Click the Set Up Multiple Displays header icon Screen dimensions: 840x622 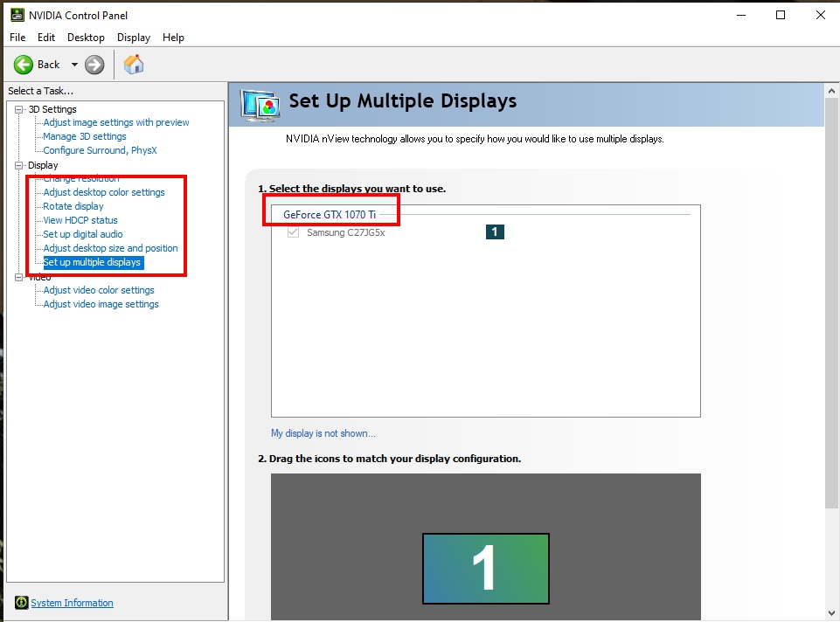pyautogui.click(x=260, y=105)
